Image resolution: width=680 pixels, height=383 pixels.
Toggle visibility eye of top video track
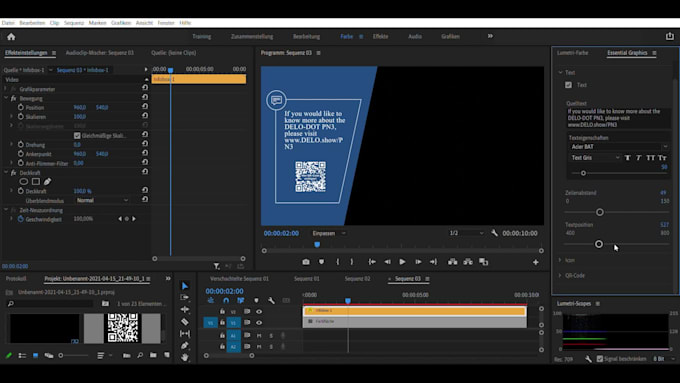coord(259,311)
